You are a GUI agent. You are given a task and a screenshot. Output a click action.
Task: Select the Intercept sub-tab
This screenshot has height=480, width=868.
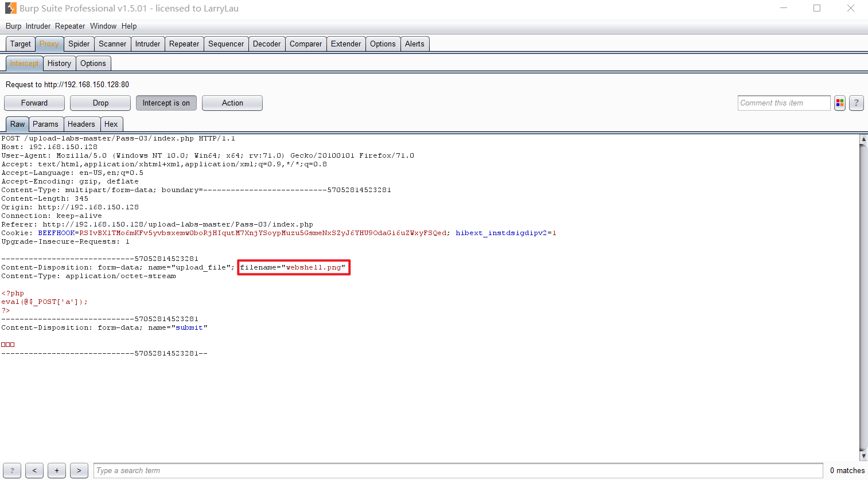(24, 63)
